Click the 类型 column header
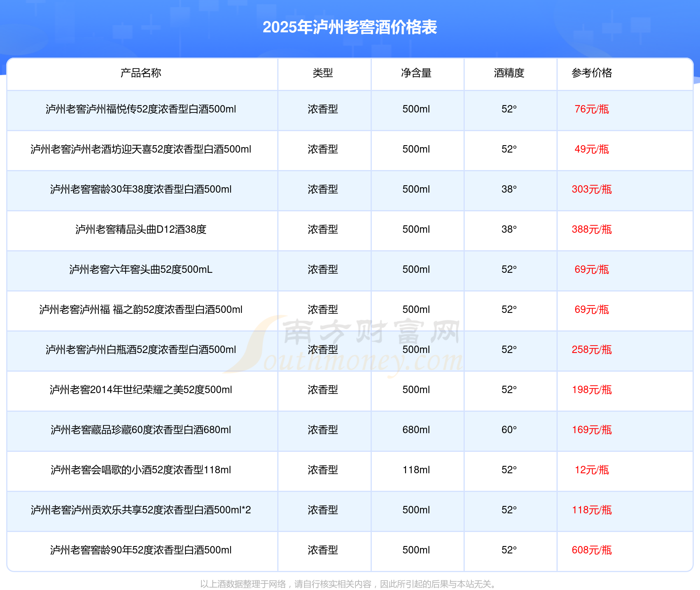Viewport: 700px width, 590px height. pos(323,73)
